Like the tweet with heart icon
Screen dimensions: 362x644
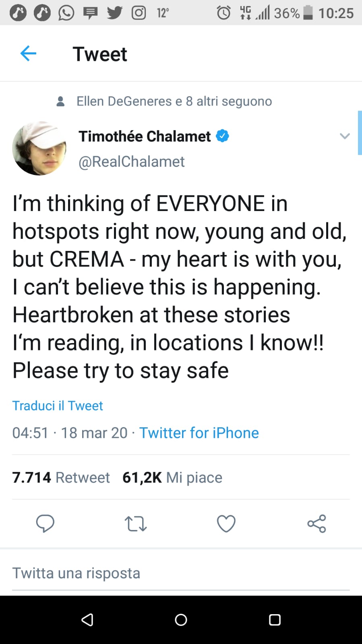[226, 524]
